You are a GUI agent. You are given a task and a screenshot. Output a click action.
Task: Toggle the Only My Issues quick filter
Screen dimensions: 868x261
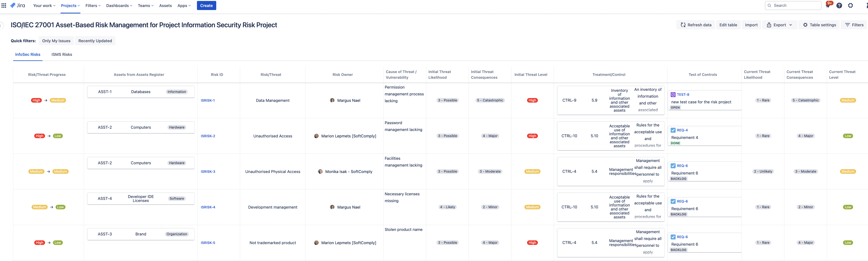56,41
